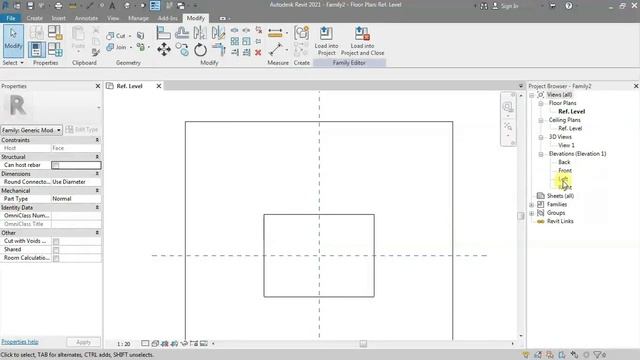Collapse the Identity Data section

pyautogui.click(x=97, y=207)
